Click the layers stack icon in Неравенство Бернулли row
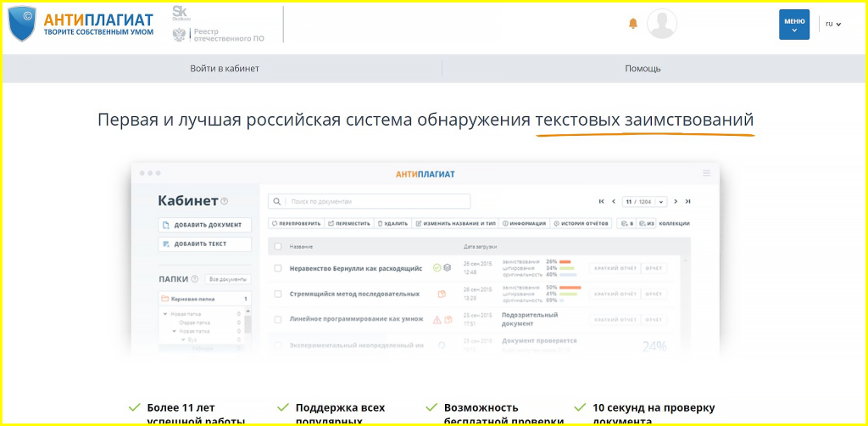Image resolution: width=868 pixels, height=426 pixels. [x=448, y=267]
